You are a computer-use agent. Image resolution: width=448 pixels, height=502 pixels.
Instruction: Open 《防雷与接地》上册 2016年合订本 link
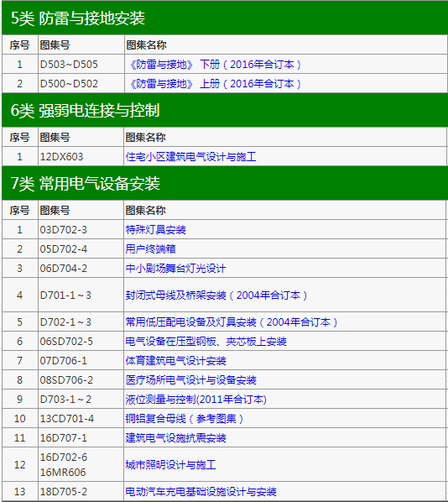pyautogui.click(x=215, y=84)
